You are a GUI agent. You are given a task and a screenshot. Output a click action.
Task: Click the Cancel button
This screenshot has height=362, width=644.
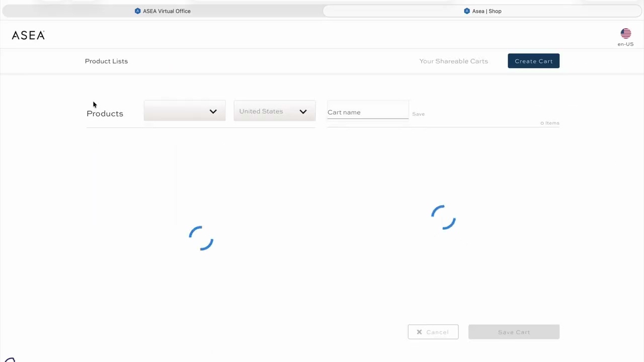click(433, 332)
